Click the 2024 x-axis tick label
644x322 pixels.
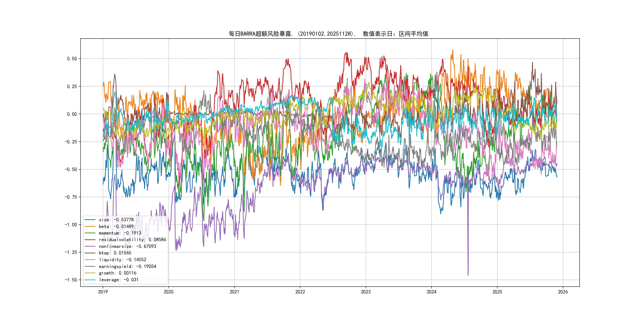(432, 292)
